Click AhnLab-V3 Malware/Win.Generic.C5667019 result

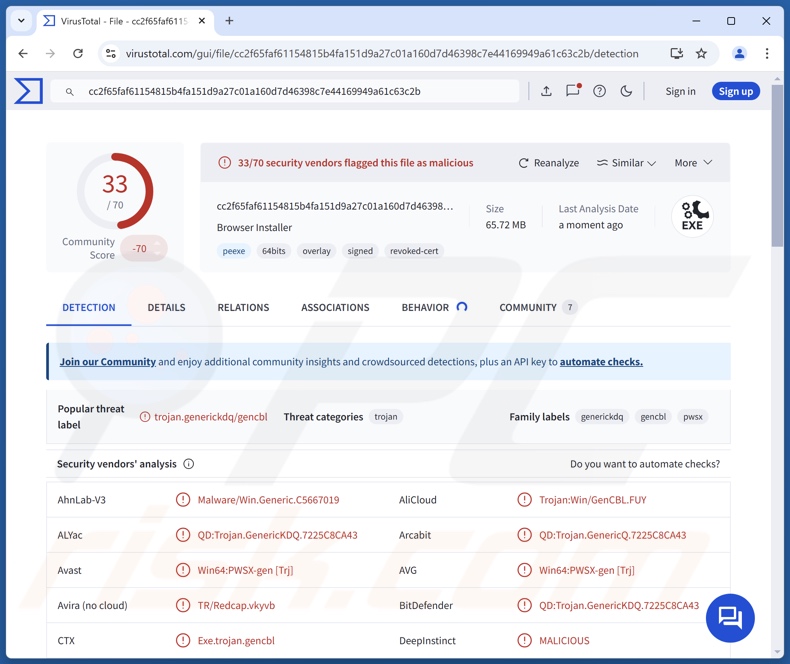pos(268,500)
